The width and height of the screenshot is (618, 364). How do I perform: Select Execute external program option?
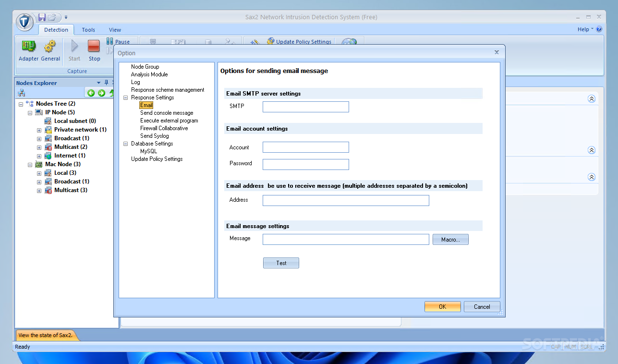pos(169,121)
